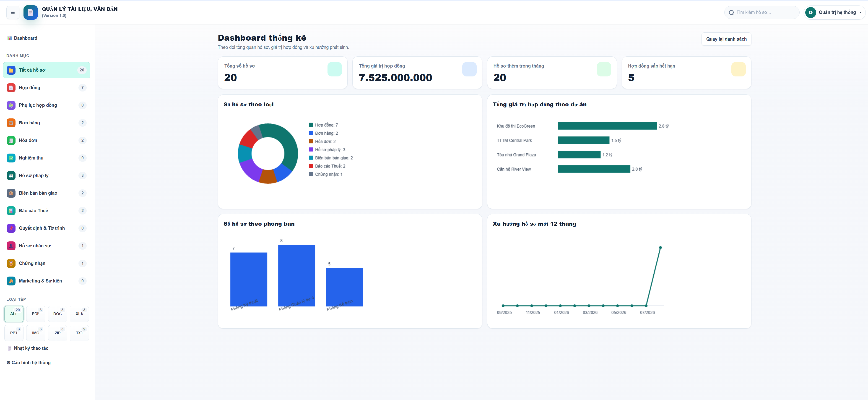Open Cấu hình hệ thống link
The width and height of the screenshot is (868, 400).
tap(31, 363)
